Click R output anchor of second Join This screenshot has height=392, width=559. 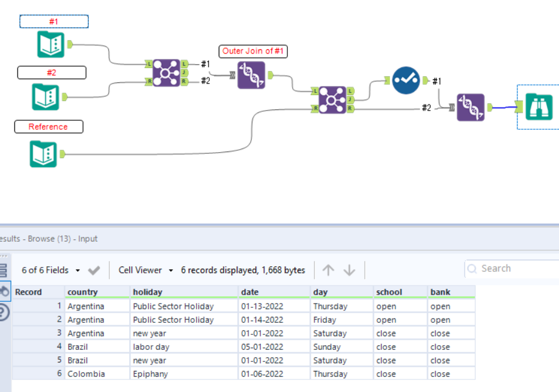pos(350,108)
